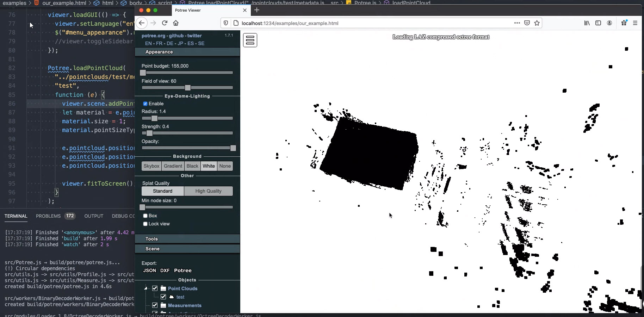Click the tracking protection shield icon
644x317 pixels.
226,23
